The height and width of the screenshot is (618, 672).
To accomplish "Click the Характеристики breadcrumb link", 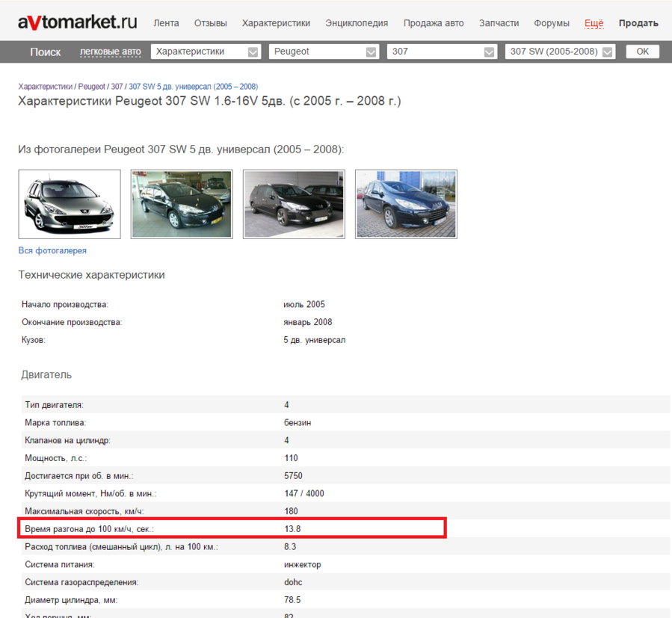I will 46,87.
